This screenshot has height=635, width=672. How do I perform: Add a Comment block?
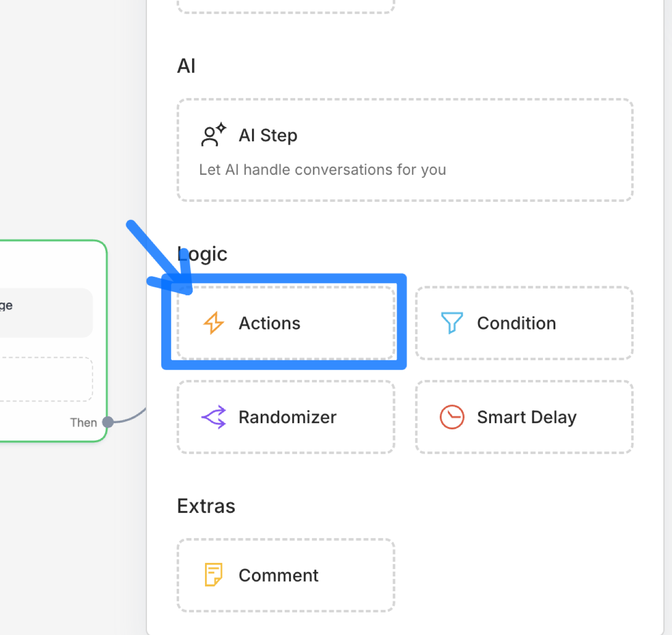click(x=286, y=575)
